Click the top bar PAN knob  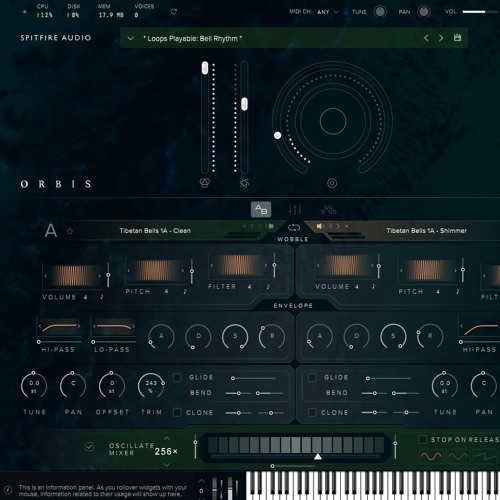point(423,12)
